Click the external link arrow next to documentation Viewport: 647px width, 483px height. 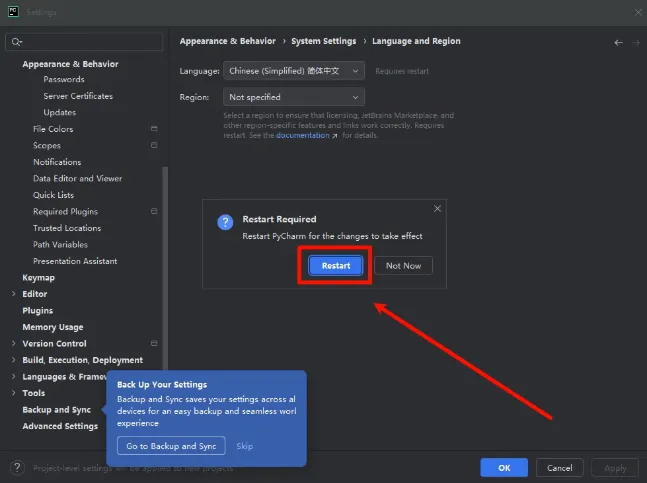[335, 136]
